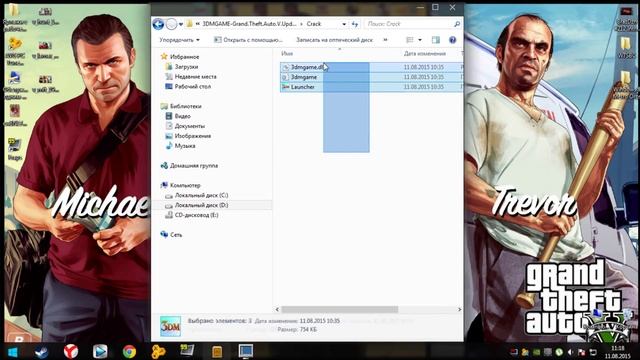Open Explorer help icon
The image size is (640, 360).
click(452, 40)
